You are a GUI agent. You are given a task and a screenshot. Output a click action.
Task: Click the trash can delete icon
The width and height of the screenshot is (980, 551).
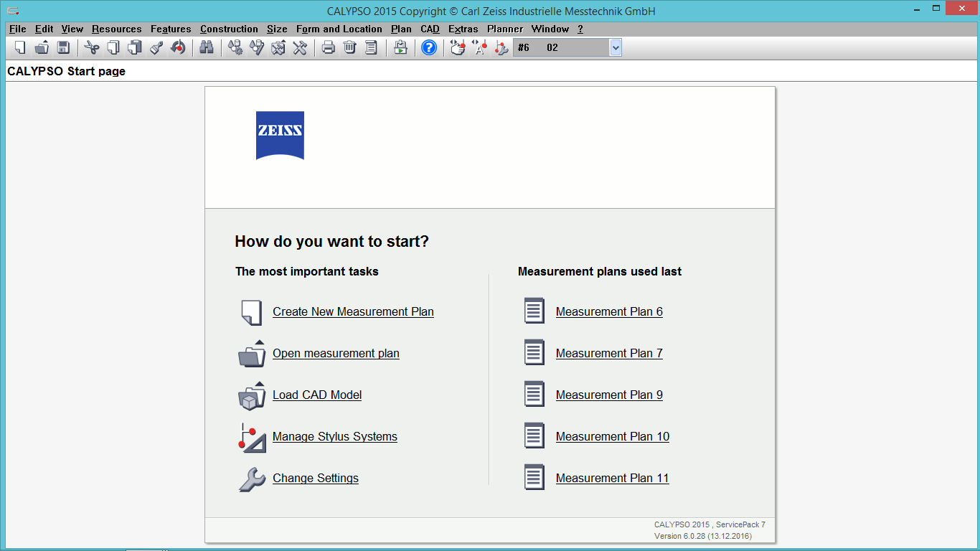tap(350, 47)
